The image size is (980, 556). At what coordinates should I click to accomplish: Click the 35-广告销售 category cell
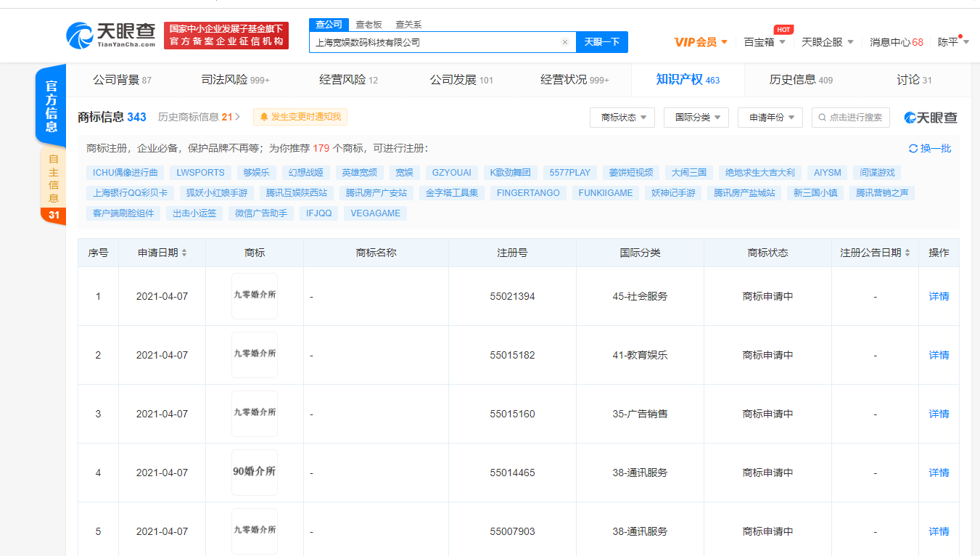pos(640,414)
